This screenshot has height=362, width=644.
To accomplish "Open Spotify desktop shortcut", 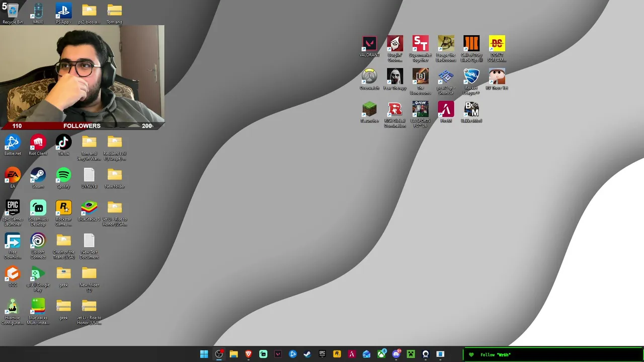I will [63, 178].
